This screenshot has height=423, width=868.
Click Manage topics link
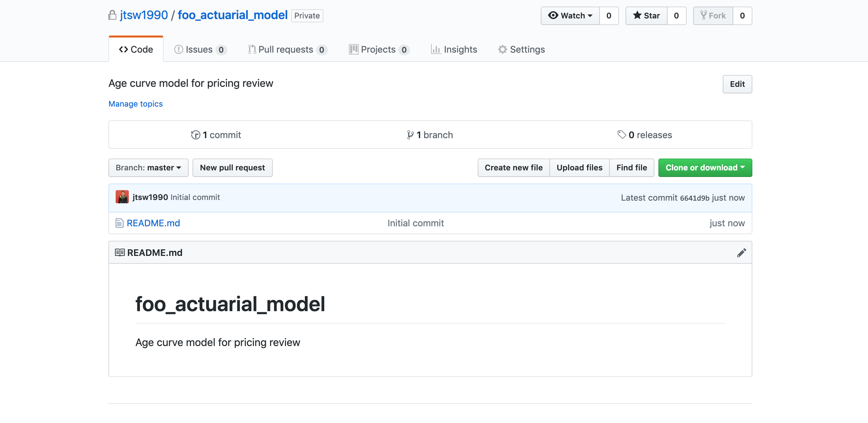(136, 104)
